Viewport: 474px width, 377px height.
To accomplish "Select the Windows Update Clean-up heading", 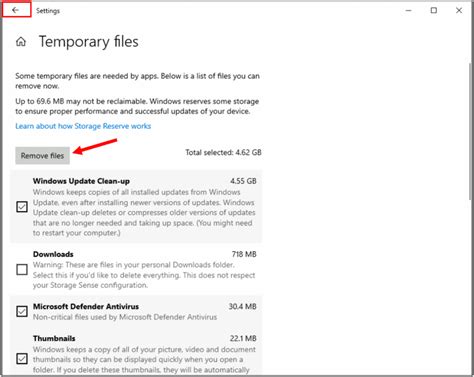I will click(81, 181).
